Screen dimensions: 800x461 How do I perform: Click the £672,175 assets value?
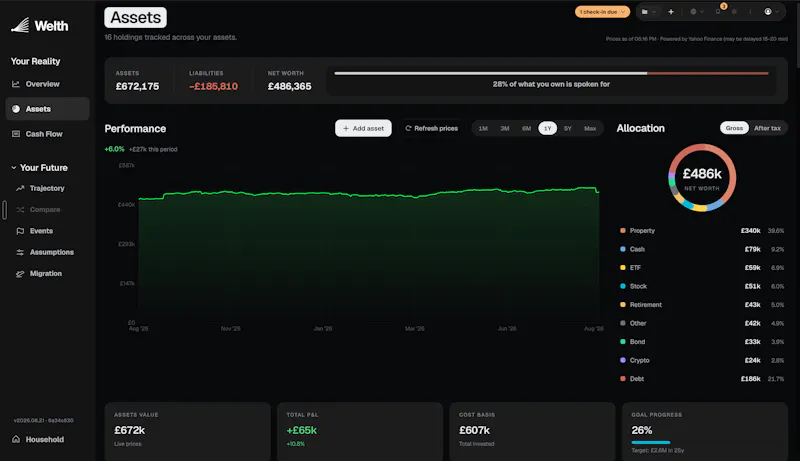(137, 86)
